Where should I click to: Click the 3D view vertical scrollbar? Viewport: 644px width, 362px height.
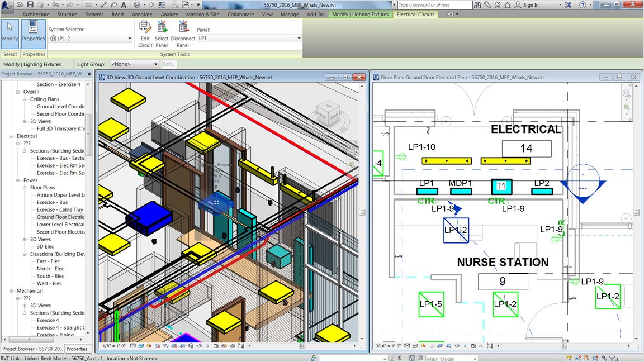tap(362, 212)
